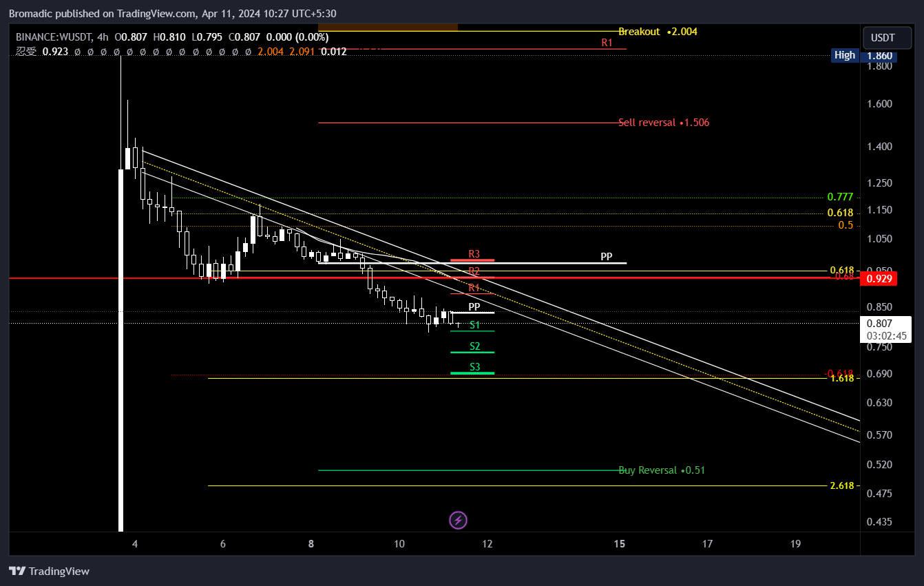
Task: Click the 1.400 price axis label
Action: [880, 147]
